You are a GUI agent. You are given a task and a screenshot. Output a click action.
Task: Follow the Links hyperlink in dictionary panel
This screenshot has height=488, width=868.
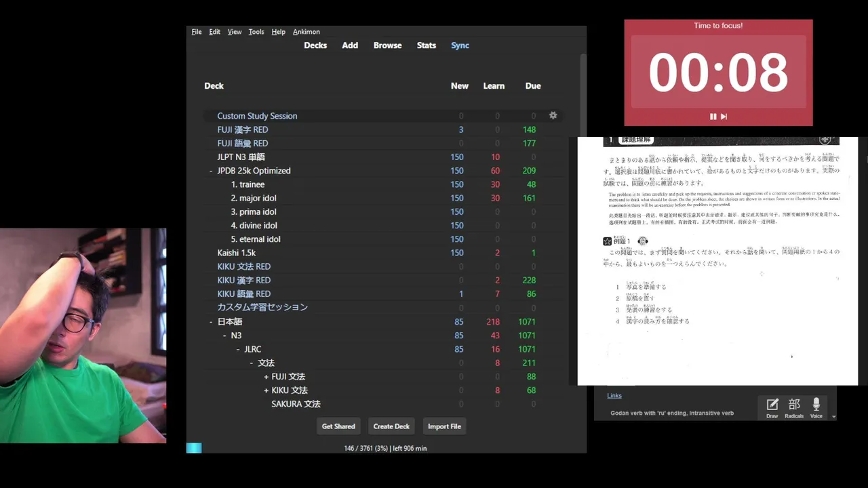click(614, 396)
